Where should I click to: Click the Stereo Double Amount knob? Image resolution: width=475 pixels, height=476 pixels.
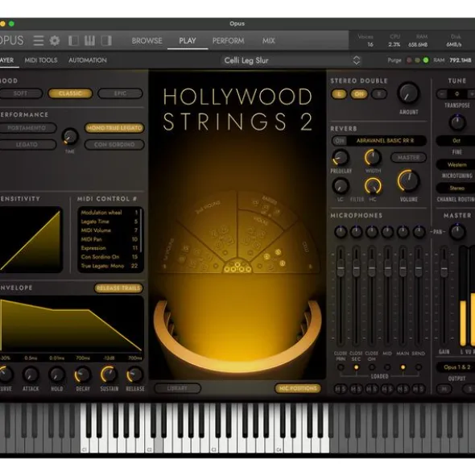pos(408,93)
